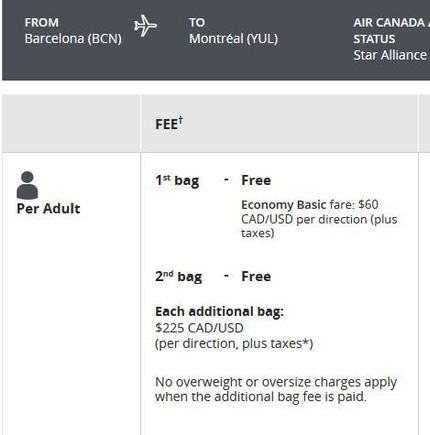
Task: Click the $60 CAD/USD per direction note
Action: [x=319, y=219]
